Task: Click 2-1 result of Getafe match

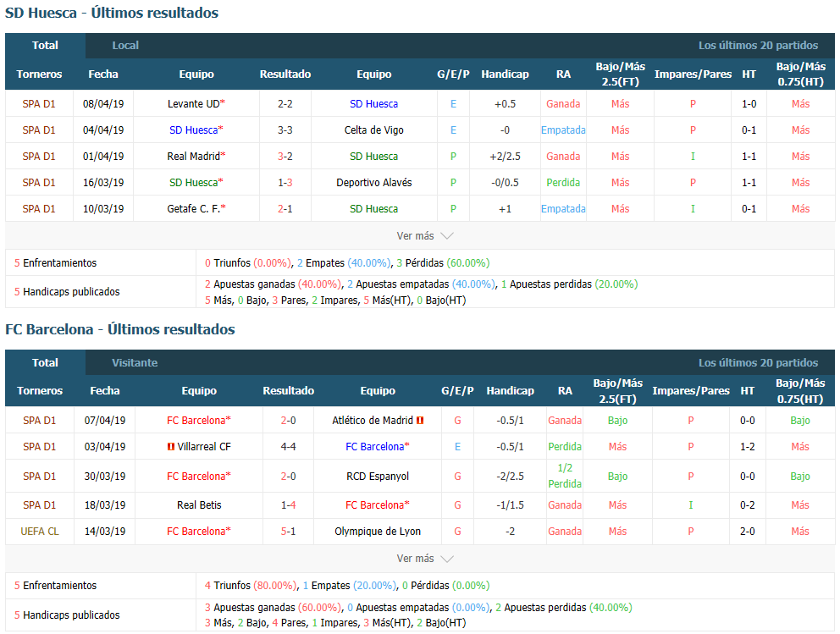Action: coord(285,209)
